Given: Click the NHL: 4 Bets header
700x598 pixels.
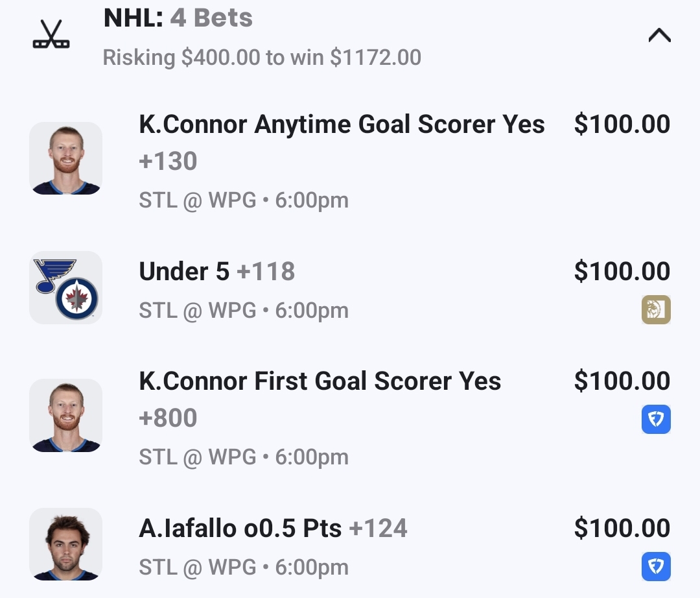Looking at the screenshot, I should [x=178, y=18].
